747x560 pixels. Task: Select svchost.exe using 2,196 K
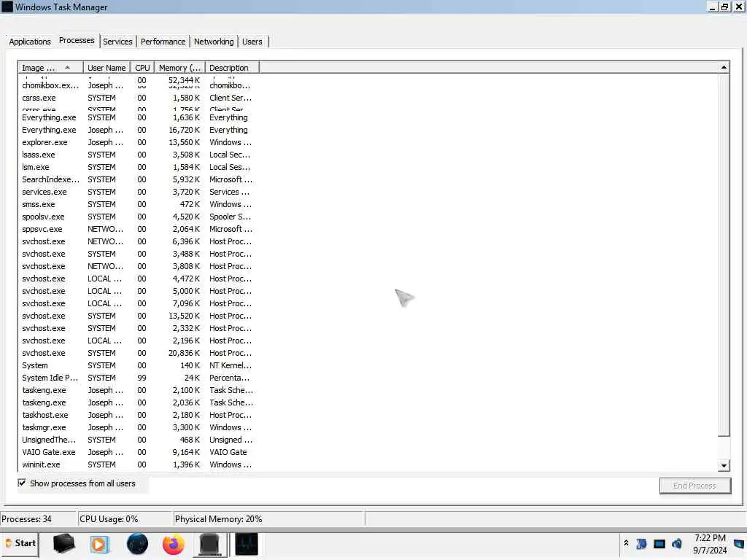[x=137, y=341]
